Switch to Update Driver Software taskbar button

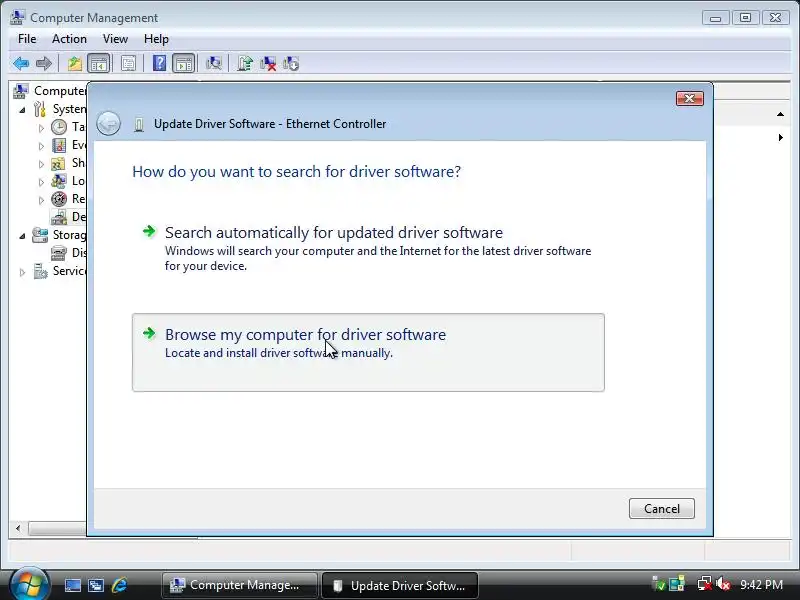point(401,585)
